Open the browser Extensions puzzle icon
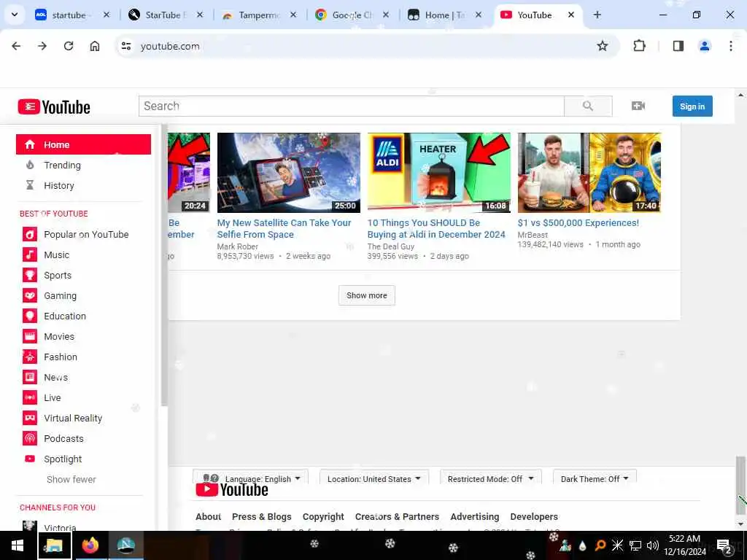Image resolution: width=747 pixels, height=560 pixels. click(639, 46)
